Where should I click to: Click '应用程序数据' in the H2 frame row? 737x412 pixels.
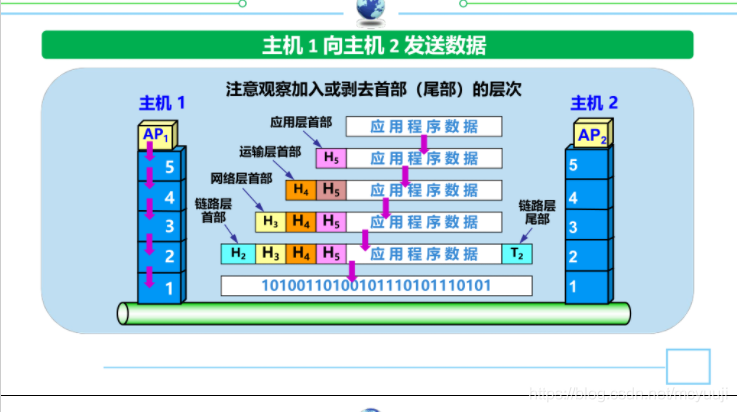coord(424,254)
